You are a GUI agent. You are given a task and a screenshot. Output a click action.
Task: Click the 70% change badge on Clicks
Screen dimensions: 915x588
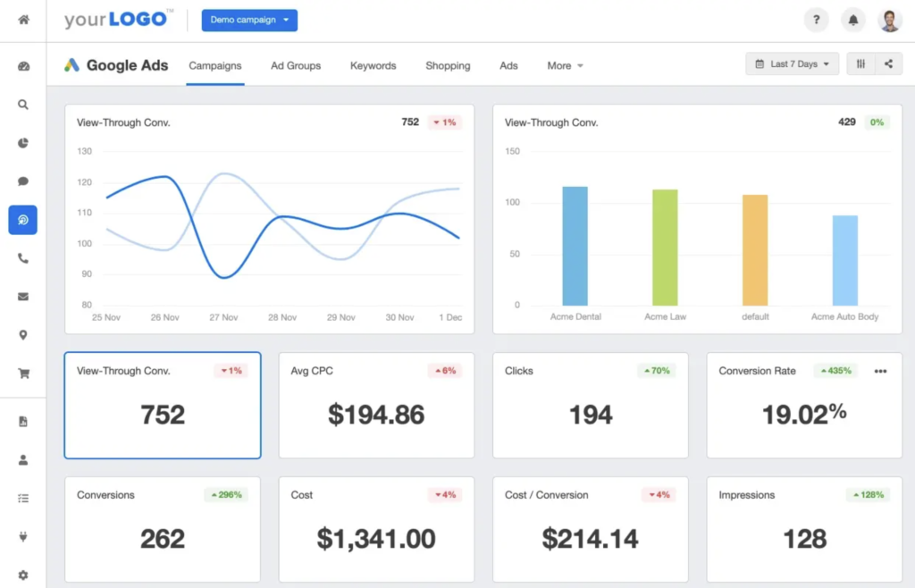[x=657, y=371]
